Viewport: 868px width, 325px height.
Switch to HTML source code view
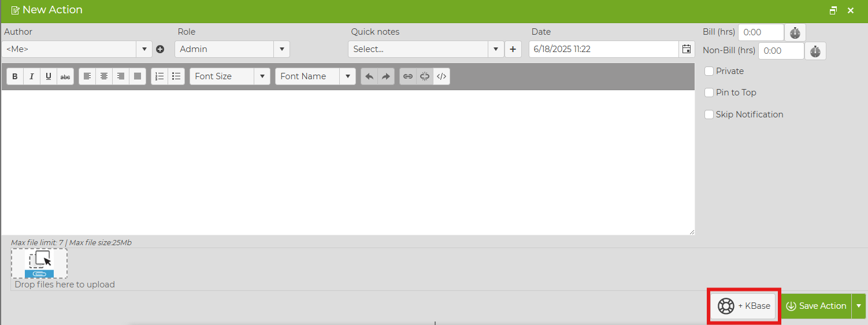(442, 76)
